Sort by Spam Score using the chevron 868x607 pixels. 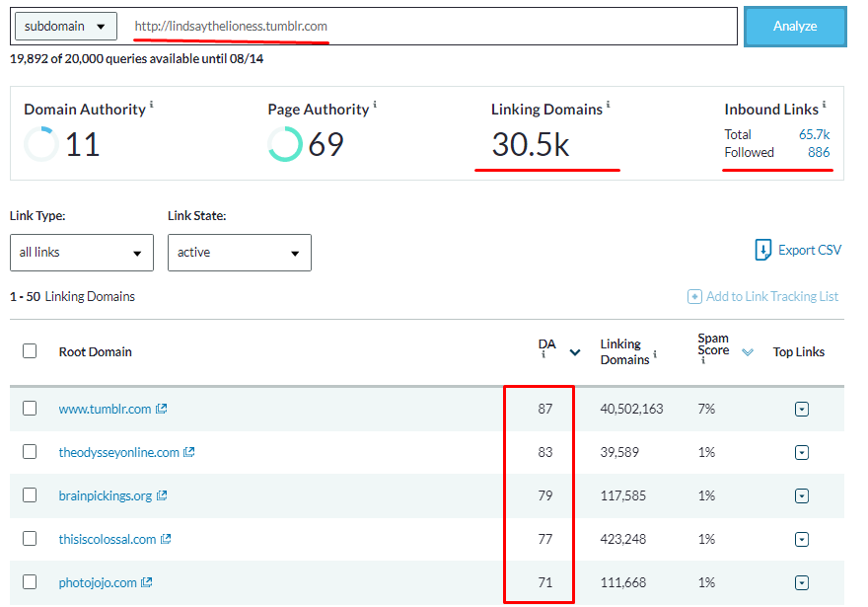point(748,352)
